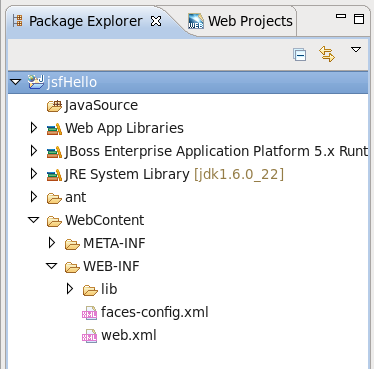Click the META-INF folder icon
The width and height of the screenshot is (374, 369).
pyautogui.click(x=72, y=244)
